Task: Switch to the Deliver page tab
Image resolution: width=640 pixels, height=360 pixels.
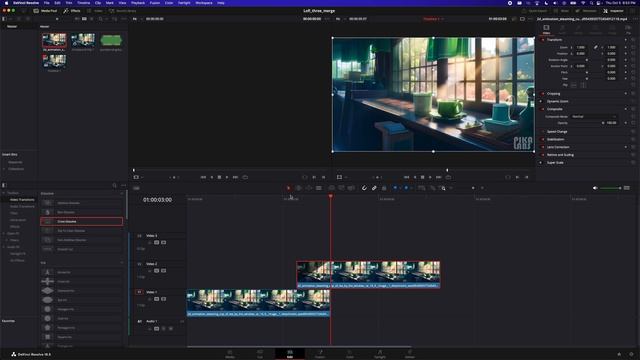Action: (410, 353)
